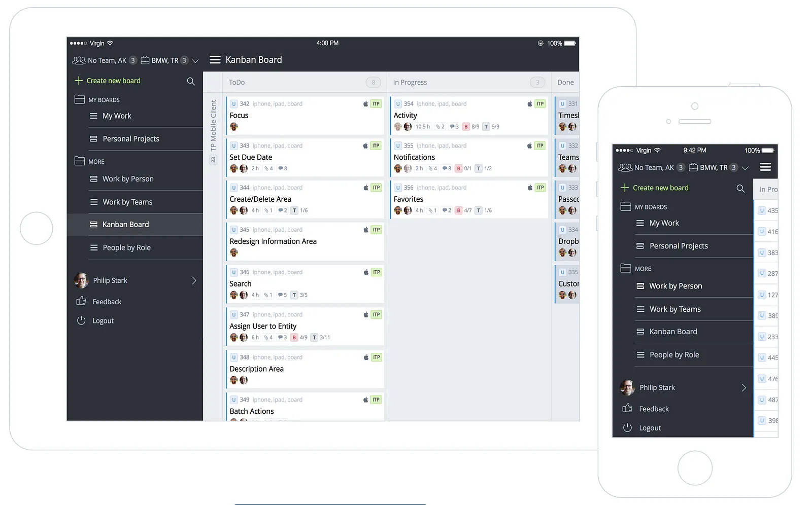
Task: Collapse the TP Mobile Client swimlane label
Action: point(213,125)
